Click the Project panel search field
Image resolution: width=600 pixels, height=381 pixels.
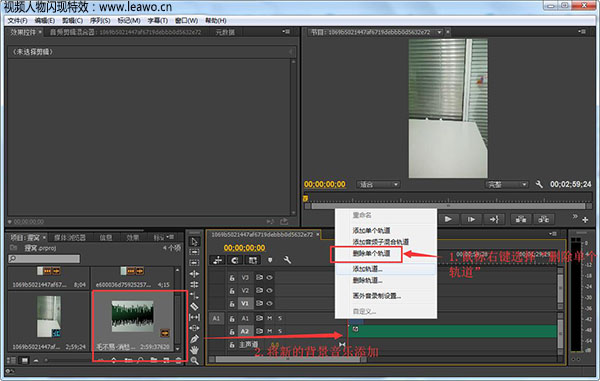coord(44,259)
